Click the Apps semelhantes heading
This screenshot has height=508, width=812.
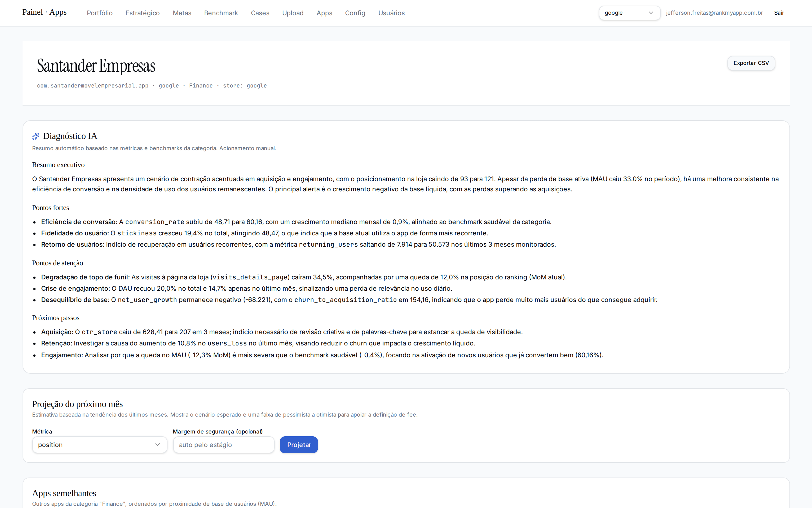click(64, 493)
